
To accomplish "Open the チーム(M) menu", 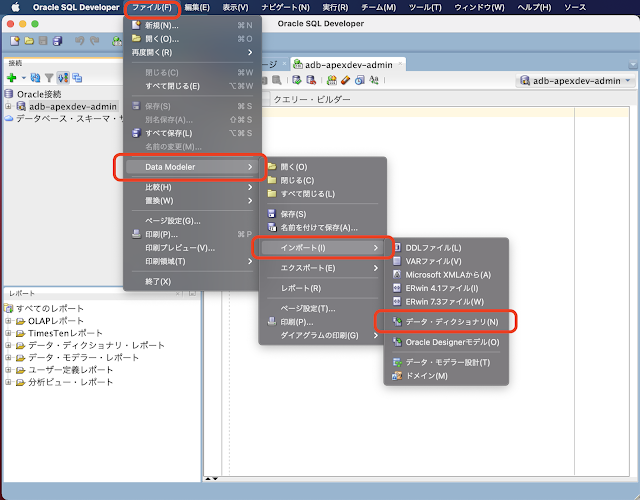I will 378,7.
